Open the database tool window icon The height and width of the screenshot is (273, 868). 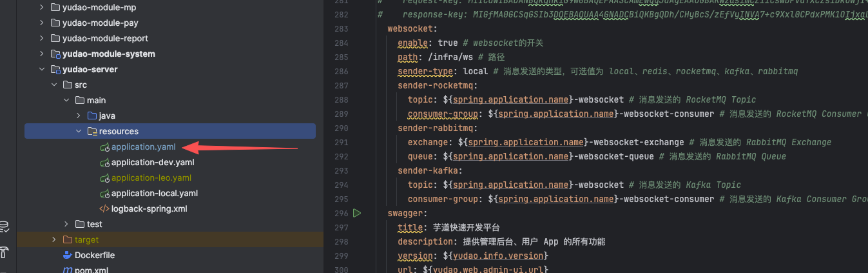coord(5,227)
